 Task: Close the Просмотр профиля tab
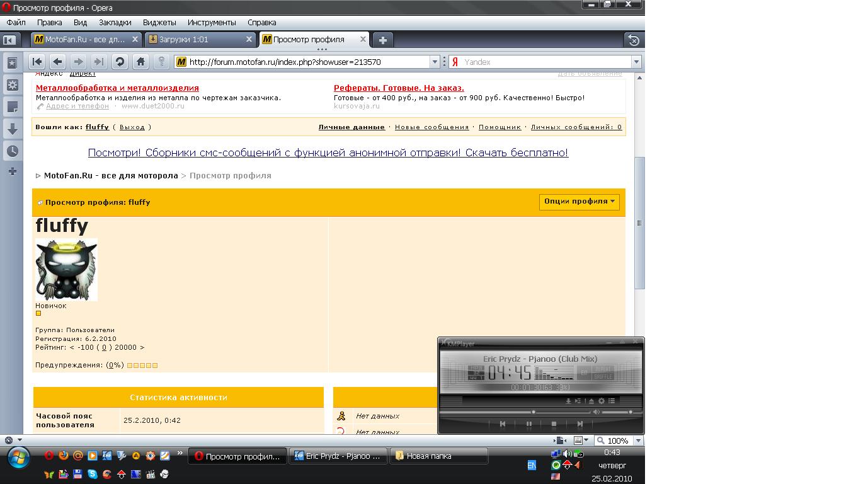coord(363,39)
